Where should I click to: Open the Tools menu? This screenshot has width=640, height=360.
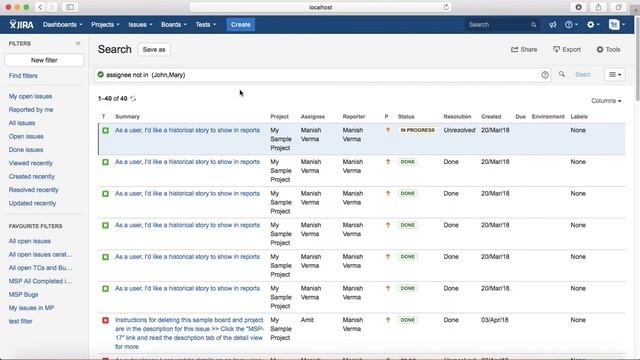[x=608, y=49]
